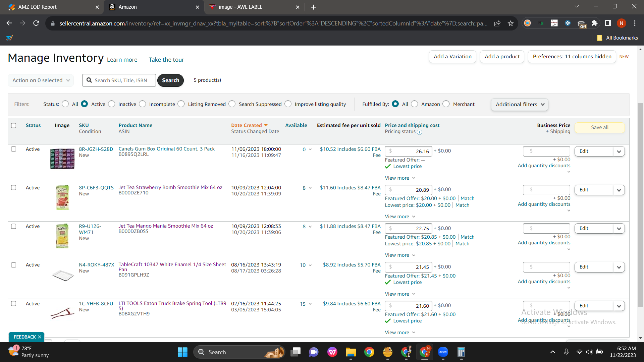Sort by Status column header
The height and width of the screenshot is (362, 644).
[33, 125]
